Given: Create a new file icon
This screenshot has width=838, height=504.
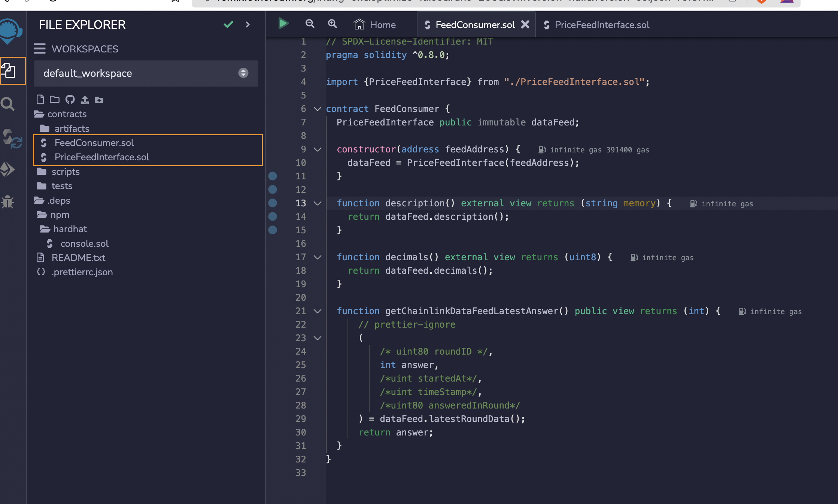Looking at the screenshot, I should coord(40,100).
